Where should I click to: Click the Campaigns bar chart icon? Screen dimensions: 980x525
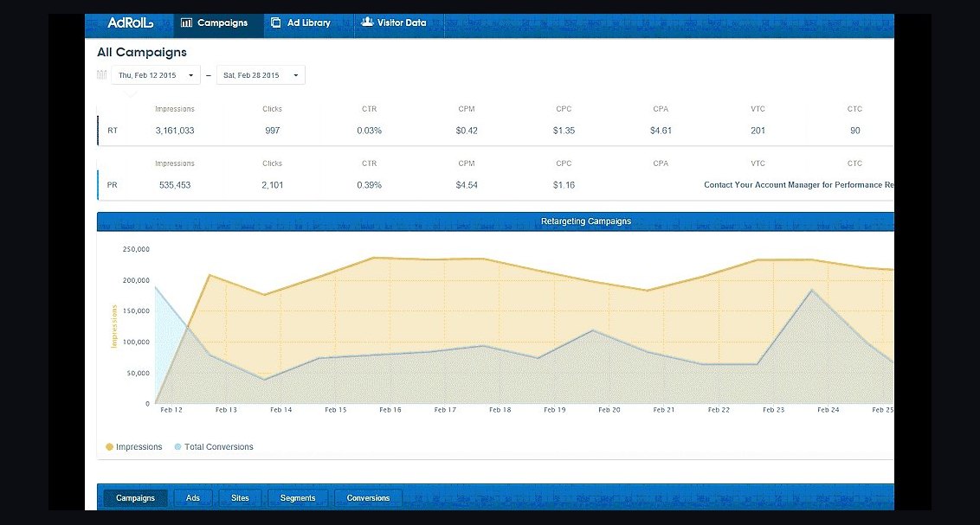point(186,22)
